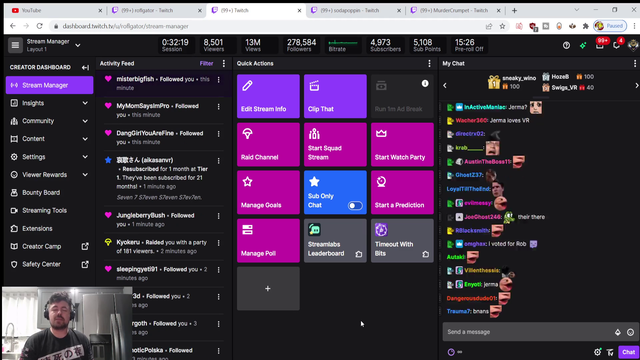
Task: Open a new browser tab
Action: [x=514, y=10]
